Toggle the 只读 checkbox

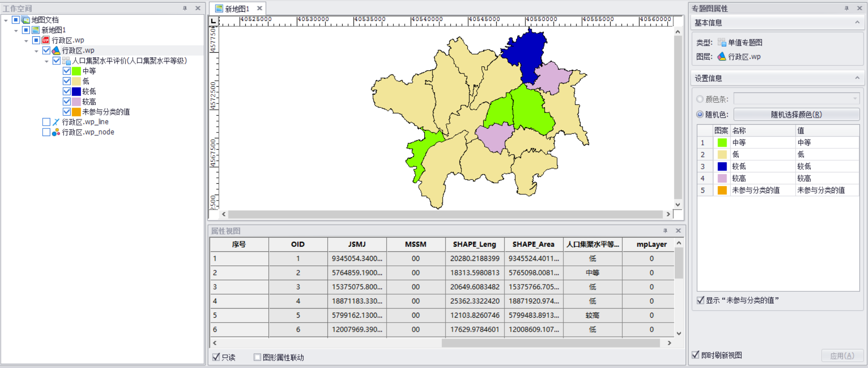click(216, 357)
